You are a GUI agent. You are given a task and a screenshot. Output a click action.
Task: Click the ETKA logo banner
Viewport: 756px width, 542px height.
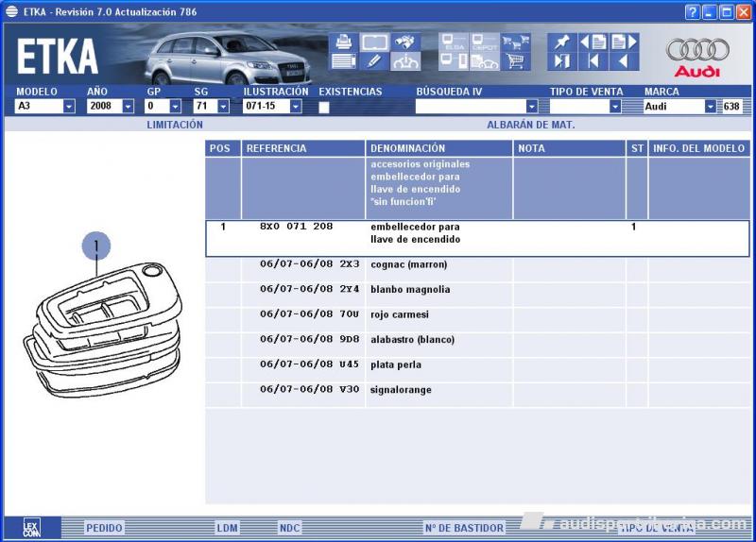coord(58,57)
